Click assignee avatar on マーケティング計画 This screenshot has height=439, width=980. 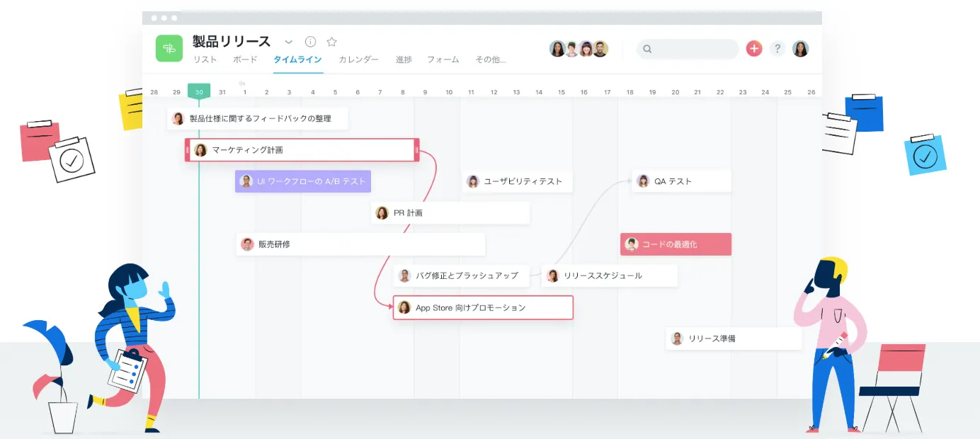200,150
